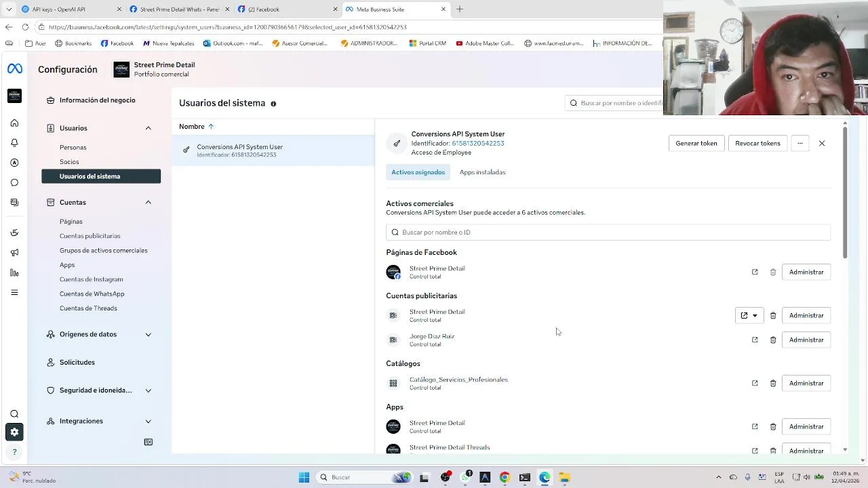Viewport: 868px width, 488px height.
Task: Click the home icon in left rail
Action: coord(14,123)
